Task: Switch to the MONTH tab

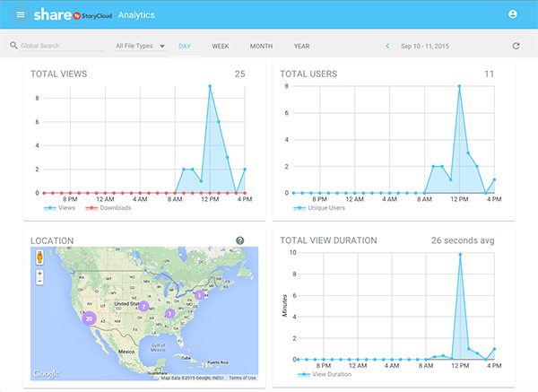Action: click(x=261, y=46)
